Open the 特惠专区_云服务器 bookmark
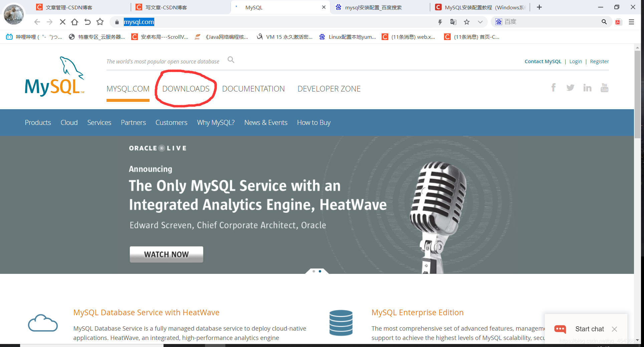This screenshot has width=644, height=347. click(x=97, y=37)
